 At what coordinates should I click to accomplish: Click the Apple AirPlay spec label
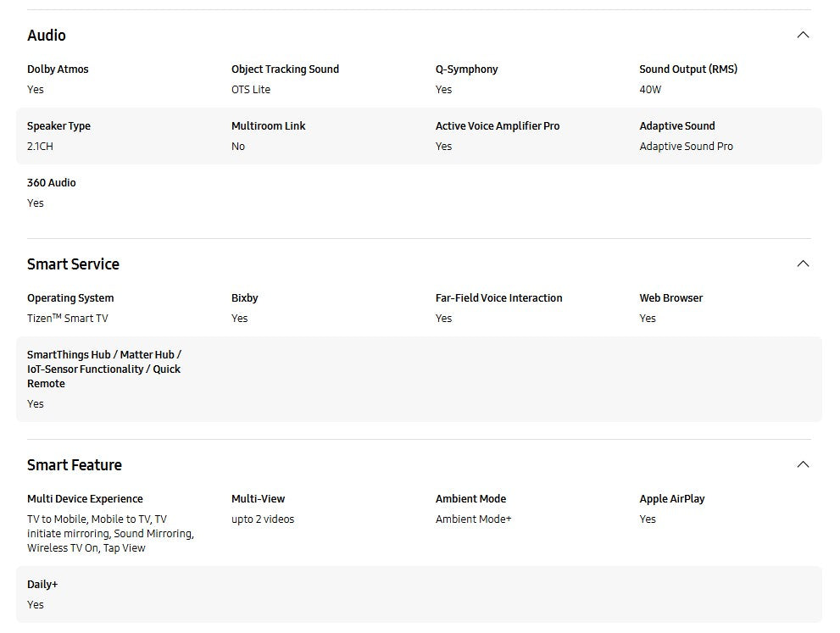tap(671, 499)
